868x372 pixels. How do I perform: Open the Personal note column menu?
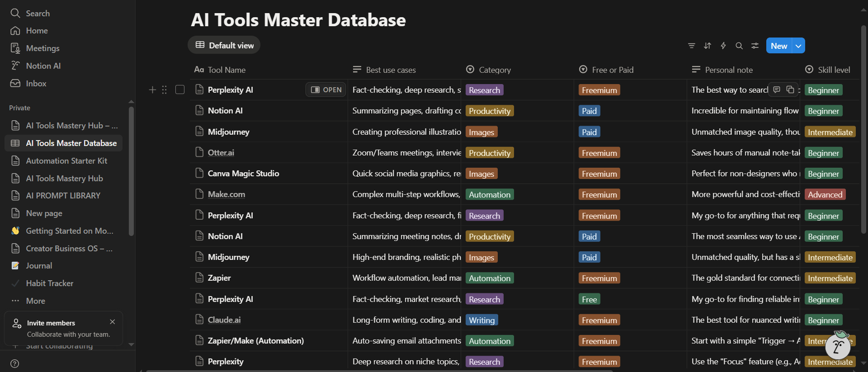[743, 70]
